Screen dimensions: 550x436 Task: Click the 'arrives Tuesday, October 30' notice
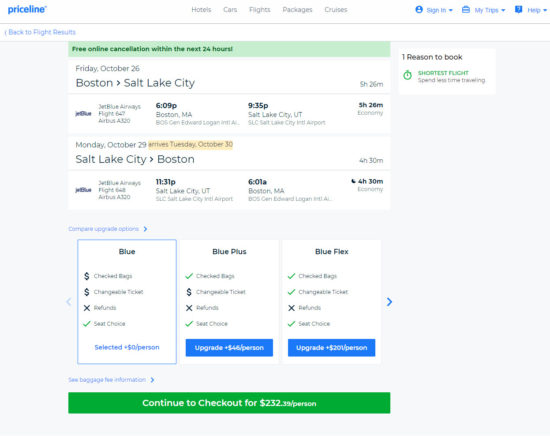click(190, 145)
